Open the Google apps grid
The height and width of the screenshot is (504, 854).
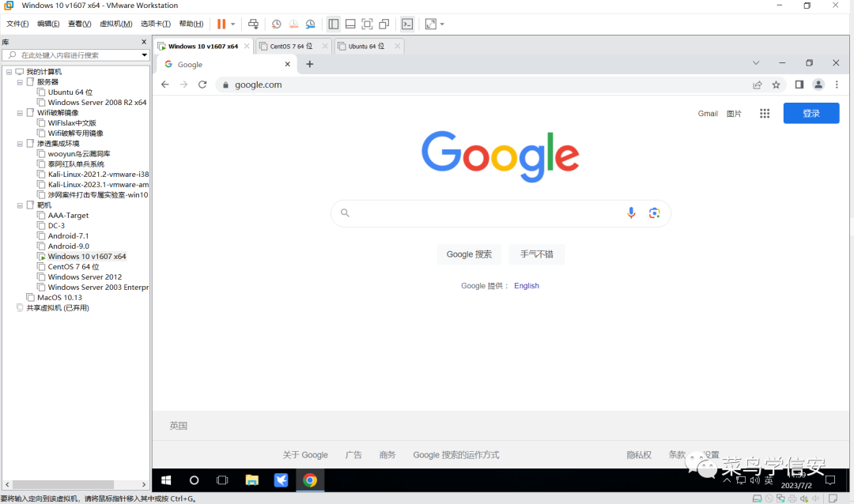[x=765, y=113]
